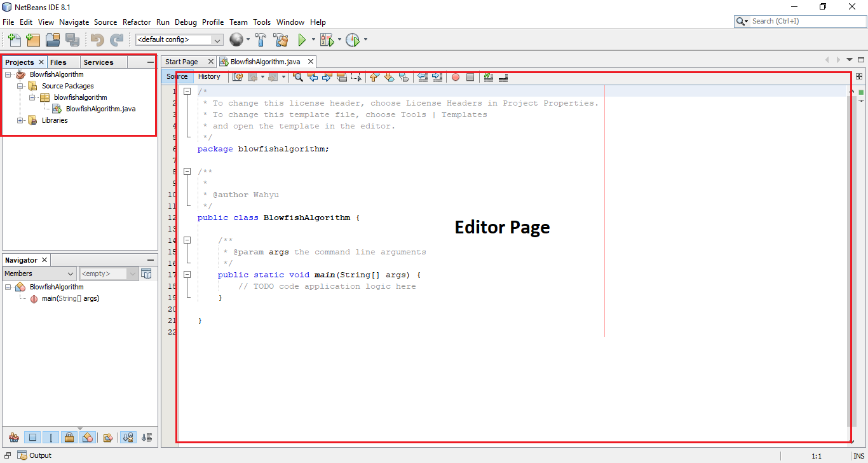Image resolution: width=868 pixels, height=463 pixels.
Task: Toggle Show Fields square button in Navigator
Action: click(33, 437)
